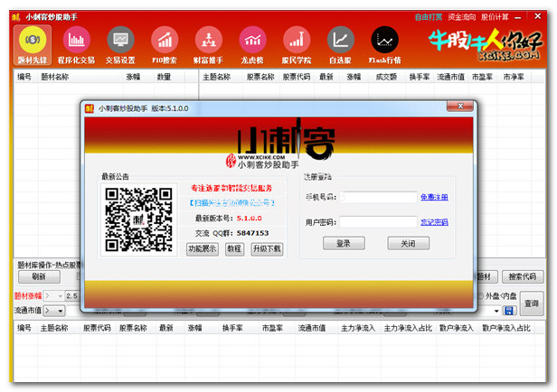Click the 主力净流入占比 column header
The height and width of the screenshot is (392, 557).
tap(408, 328)
